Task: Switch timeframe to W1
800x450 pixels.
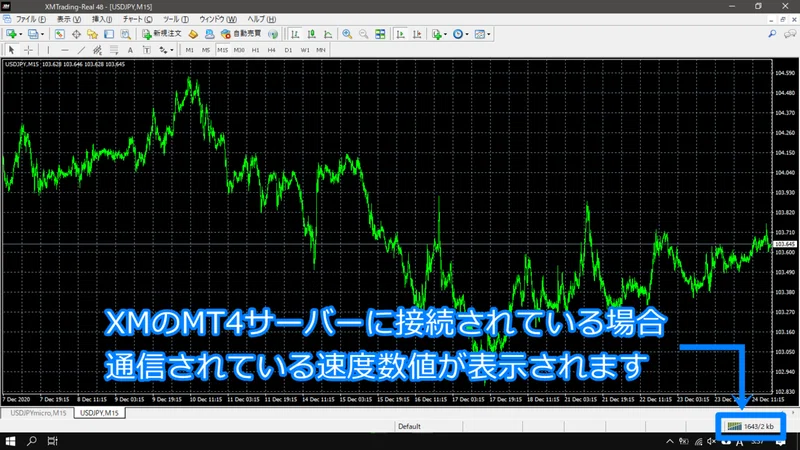Action: tap(305, 50)
